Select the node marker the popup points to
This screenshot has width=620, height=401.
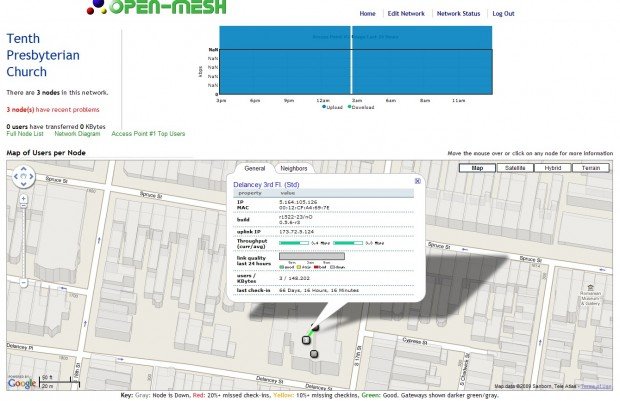pos(315,327)
